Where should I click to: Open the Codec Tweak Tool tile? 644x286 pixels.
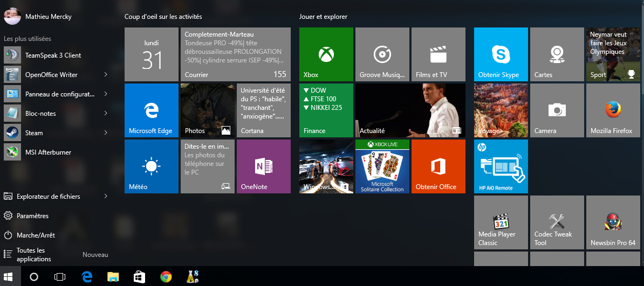click(557, 222)
